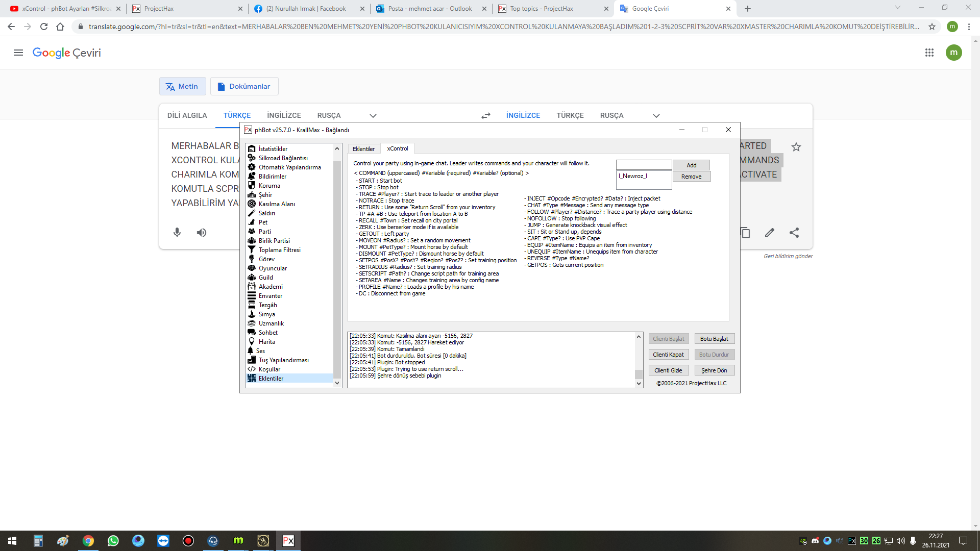
Task: Click the Koruma shield icon
Action: coord(252,186)
